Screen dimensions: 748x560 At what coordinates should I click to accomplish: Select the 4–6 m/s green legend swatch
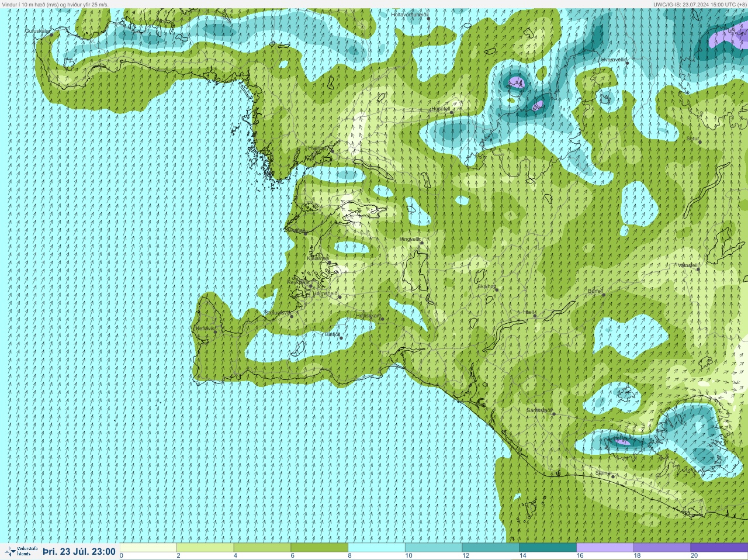coord(263,548)
